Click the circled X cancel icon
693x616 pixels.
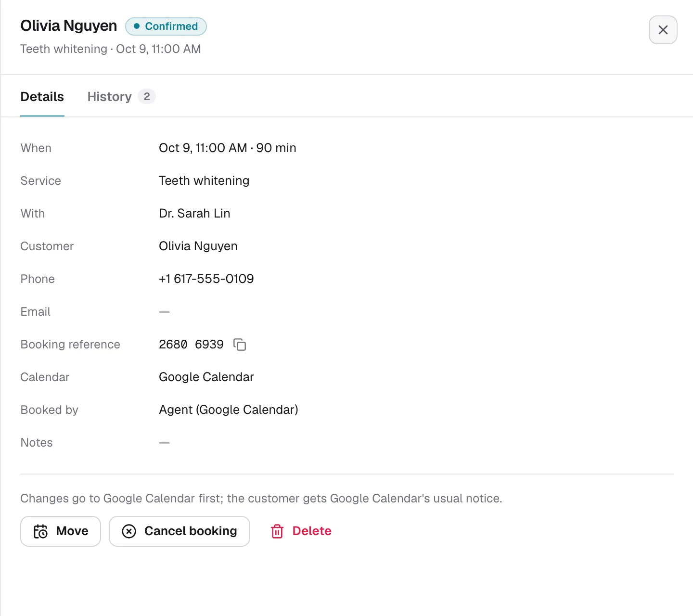129,531
